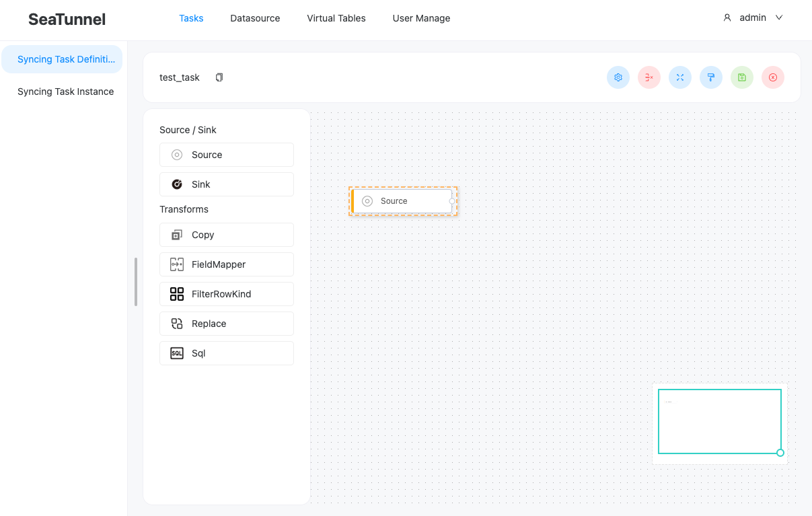Open the Datasource tab

255,18
